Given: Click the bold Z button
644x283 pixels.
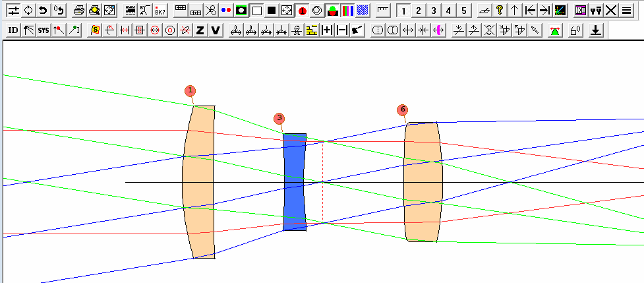Looking at the screenshot, I should click(x=200, y=30).
